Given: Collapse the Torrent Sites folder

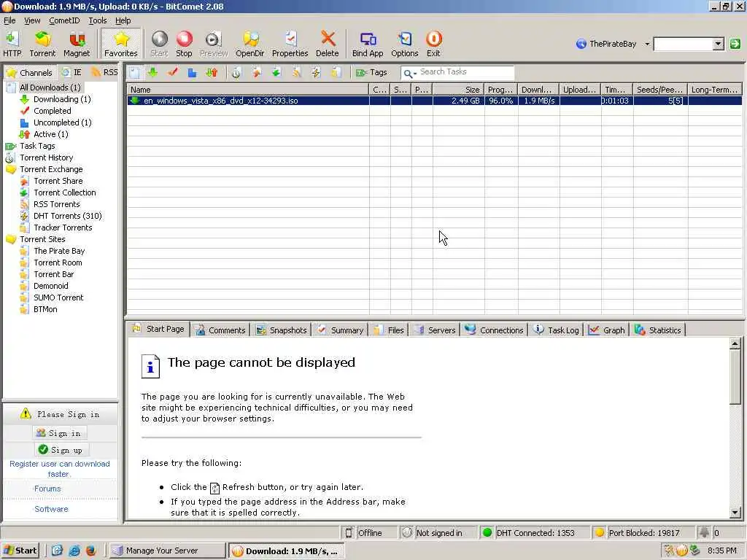Looking at the screenshot, I should pos(10,239).
